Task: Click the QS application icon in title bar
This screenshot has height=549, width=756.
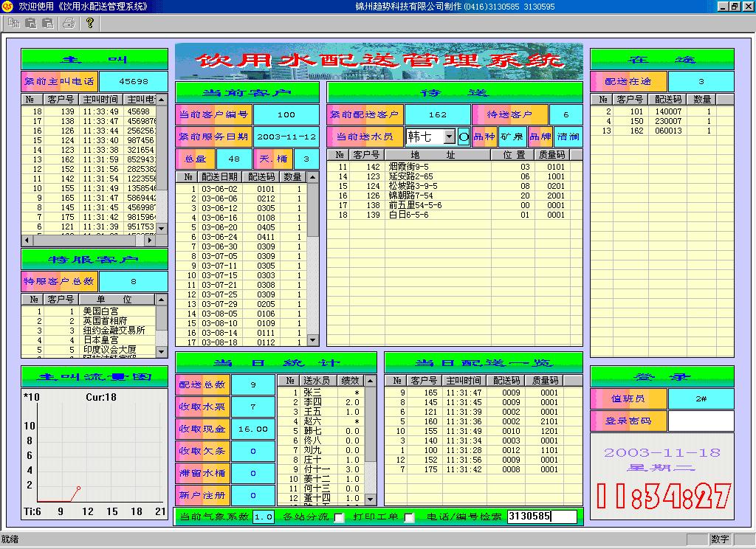Action: 7,6
